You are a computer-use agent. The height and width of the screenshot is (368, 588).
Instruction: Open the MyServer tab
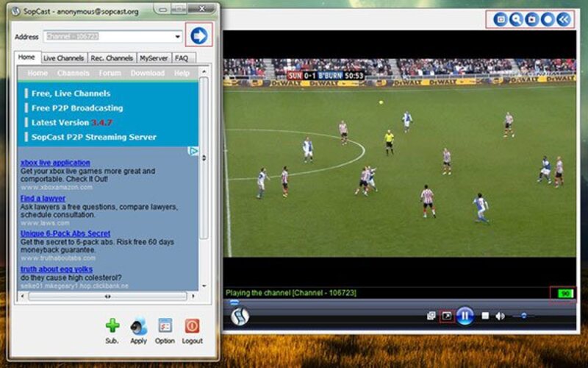pyautogui.click(x=154, y=58)
